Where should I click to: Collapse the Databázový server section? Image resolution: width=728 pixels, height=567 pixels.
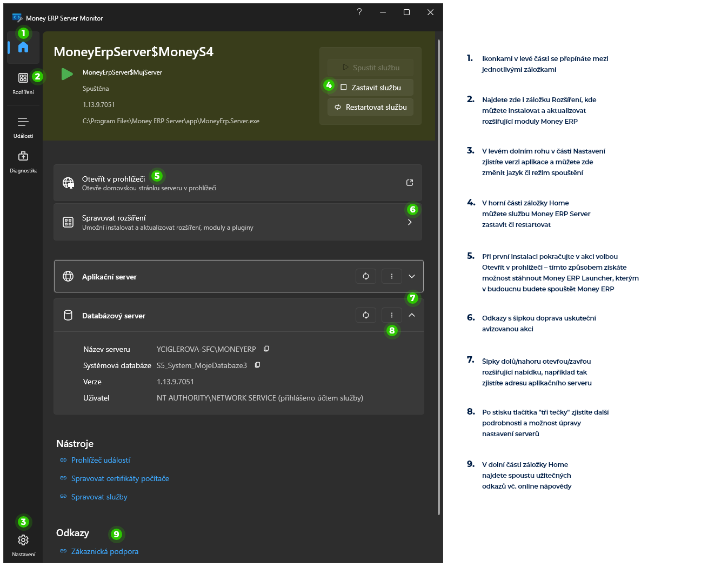coord(412,315)
